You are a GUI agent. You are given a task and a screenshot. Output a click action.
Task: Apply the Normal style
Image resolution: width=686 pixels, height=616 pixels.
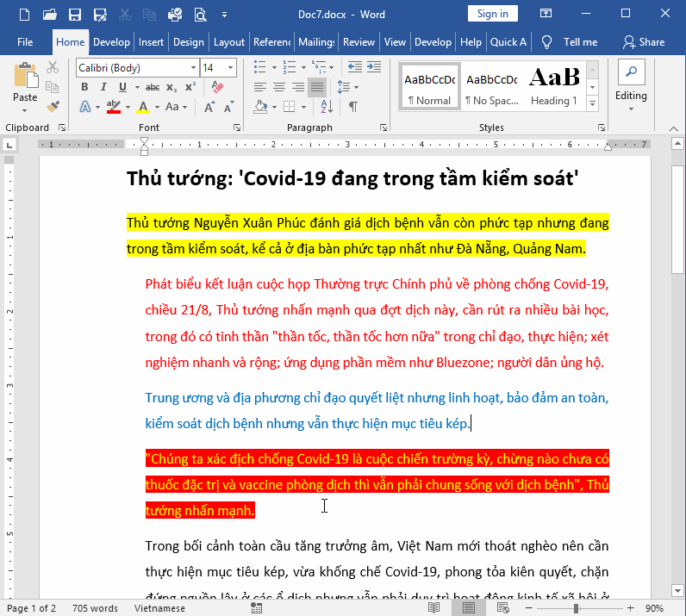click(x=430, y=86)
